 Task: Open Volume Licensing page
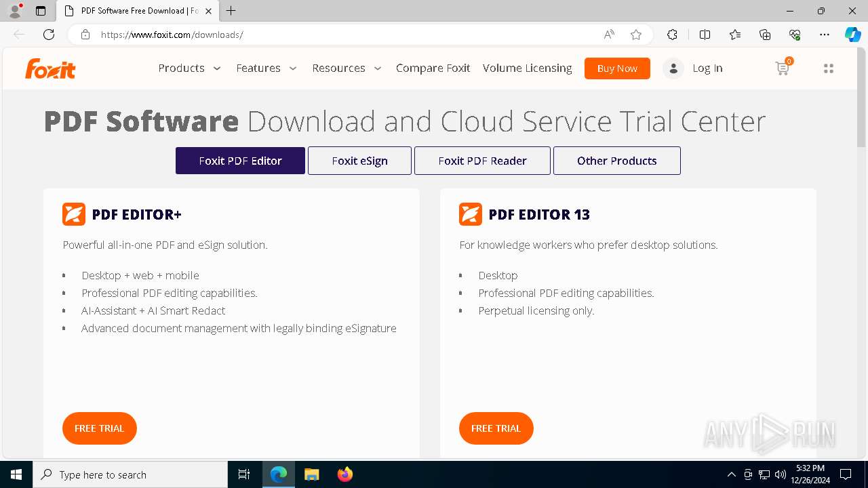[528, 68]
